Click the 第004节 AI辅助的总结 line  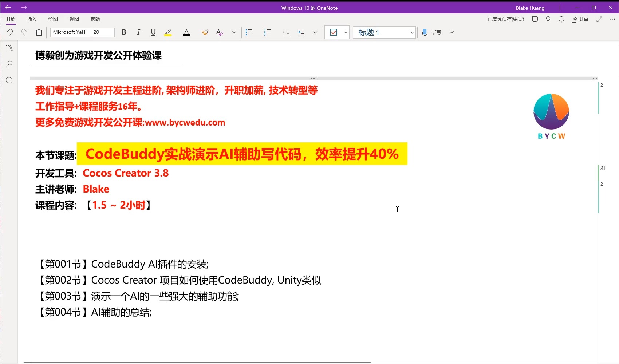coord(94,312)
